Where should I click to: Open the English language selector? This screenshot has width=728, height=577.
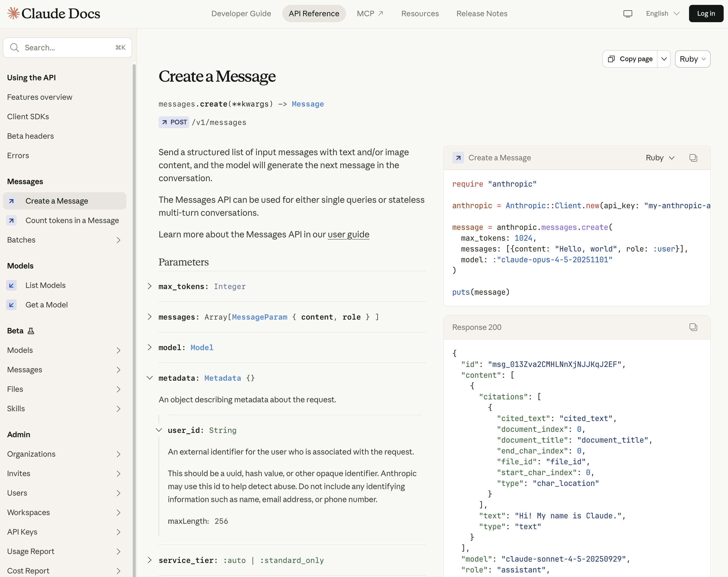click(662, 14)
